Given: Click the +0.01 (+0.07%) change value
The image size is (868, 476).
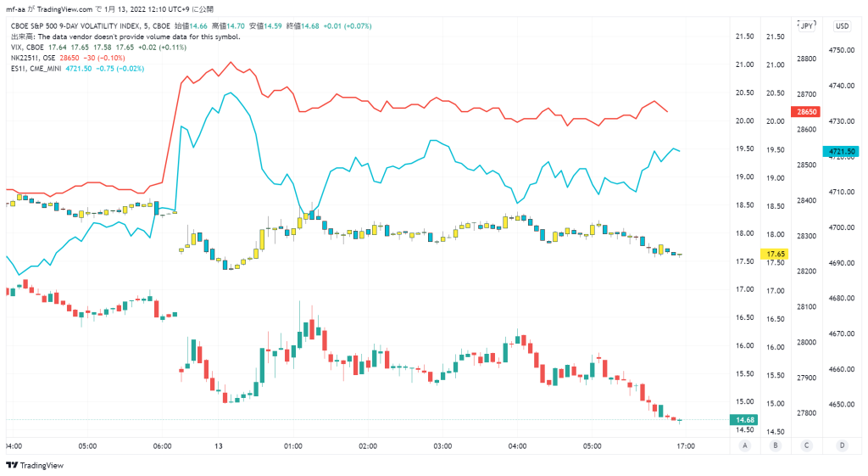Looking at the screenshot, I should click(348, 26).
